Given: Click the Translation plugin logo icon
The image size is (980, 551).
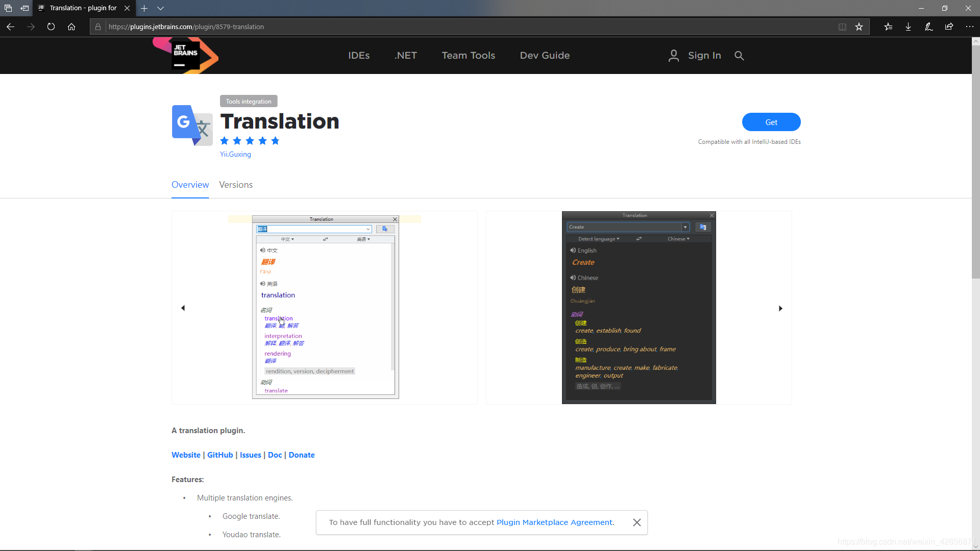Looking at the screenshot, I should coord(192,126).
